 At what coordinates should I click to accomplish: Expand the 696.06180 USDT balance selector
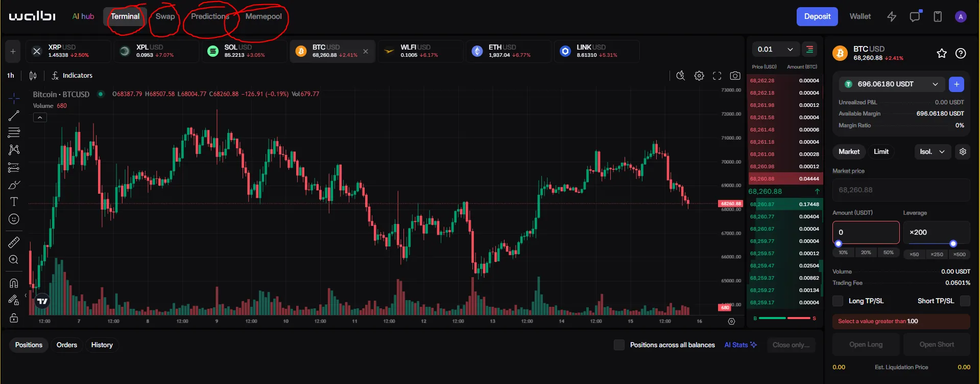892,84
